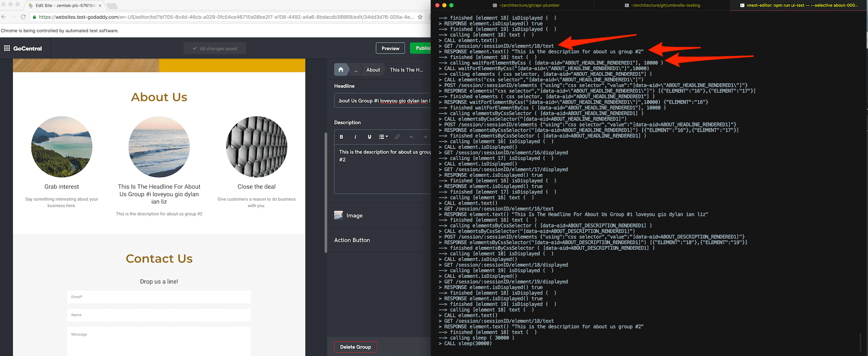The height and width of the screenshot is (356, 868).
Task: Click the Say something interesting description text
Action: (x=62, y=202)
